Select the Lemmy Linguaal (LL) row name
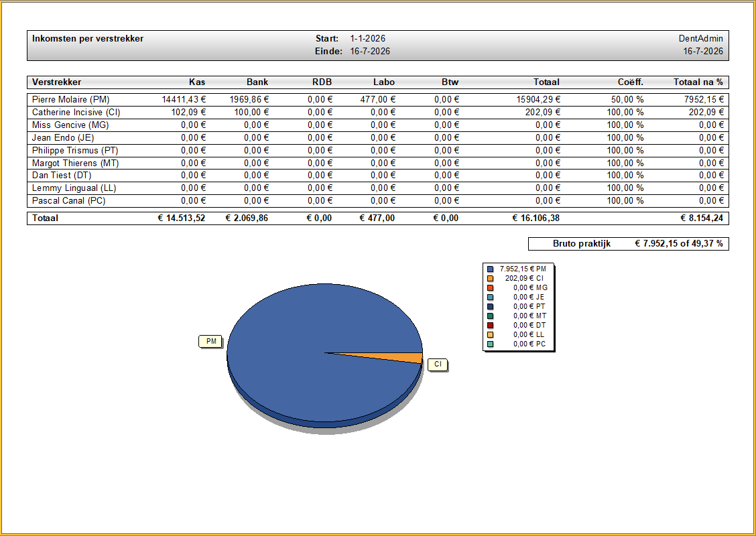756x536 pixels. (74, 188)
